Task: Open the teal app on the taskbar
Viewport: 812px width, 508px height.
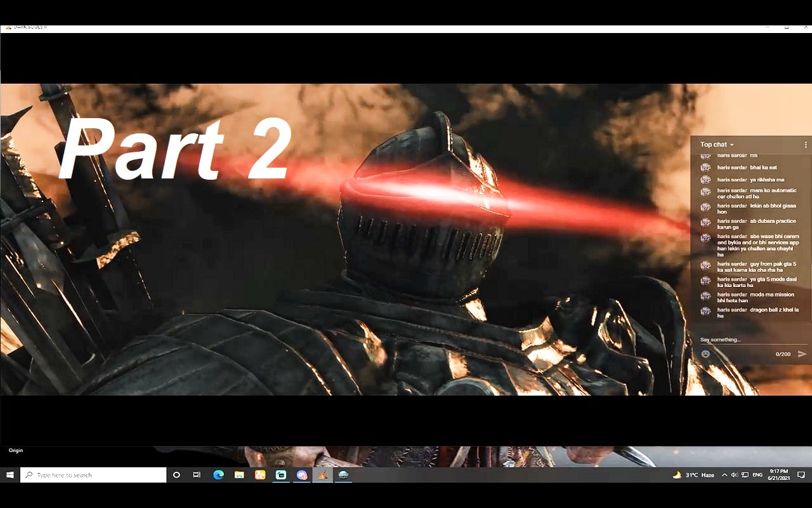Action: [281, 475]
